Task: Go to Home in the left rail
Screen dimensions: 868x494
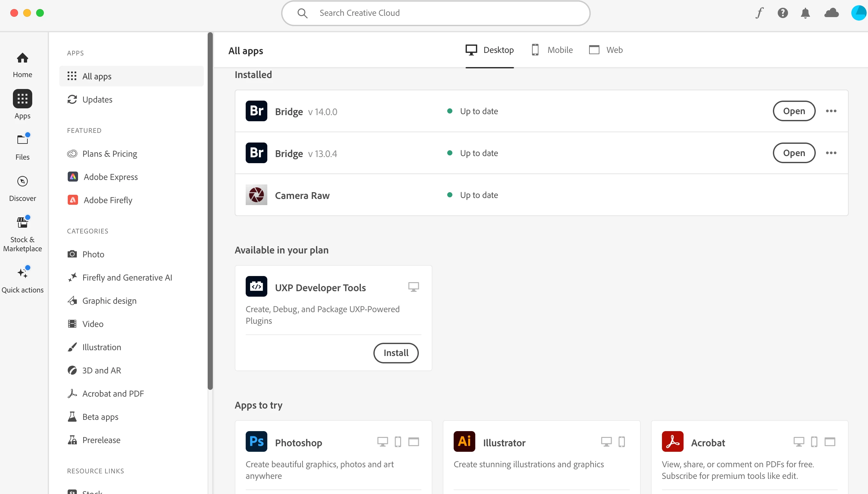Action: point(22,65)
